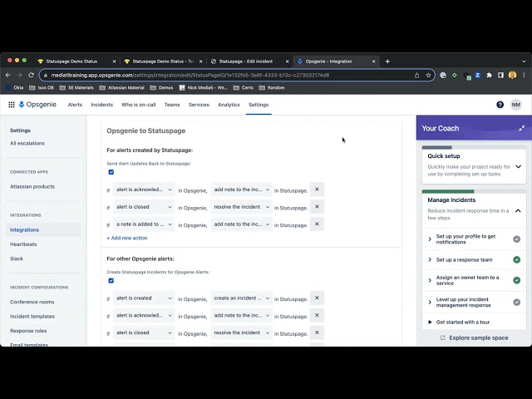532x399 pixels.
Task: Remove the first 'alert is acknowledged' rule with X
Action: [317, 190]
